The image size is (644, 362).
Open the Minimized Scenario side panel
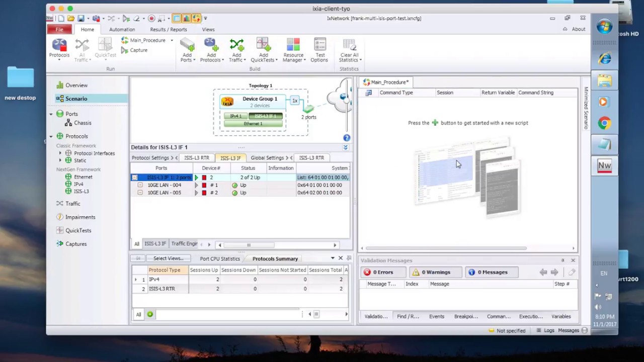586,108
